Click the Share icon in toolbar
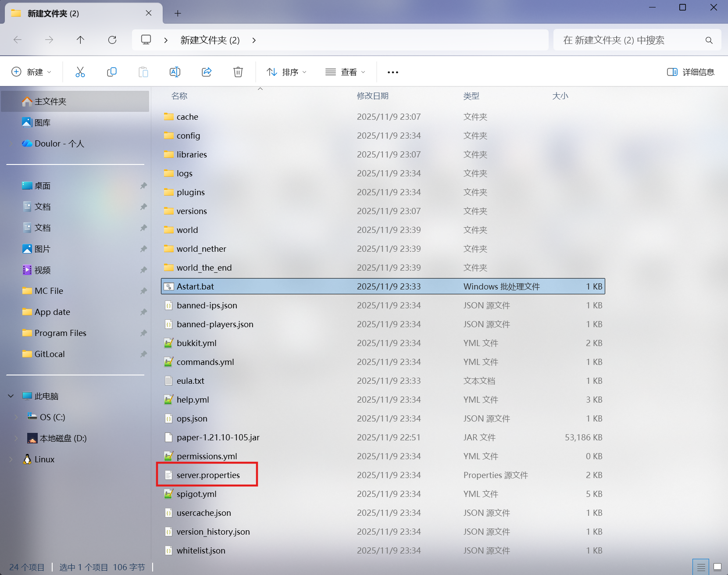This screenshot has width=728, height=575. pyautogui.click(x=207, y=72)
